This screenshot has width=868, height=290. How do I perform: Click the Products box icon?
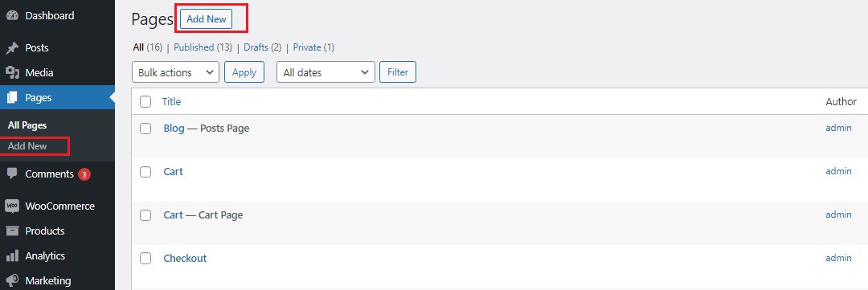coord(12,231)
